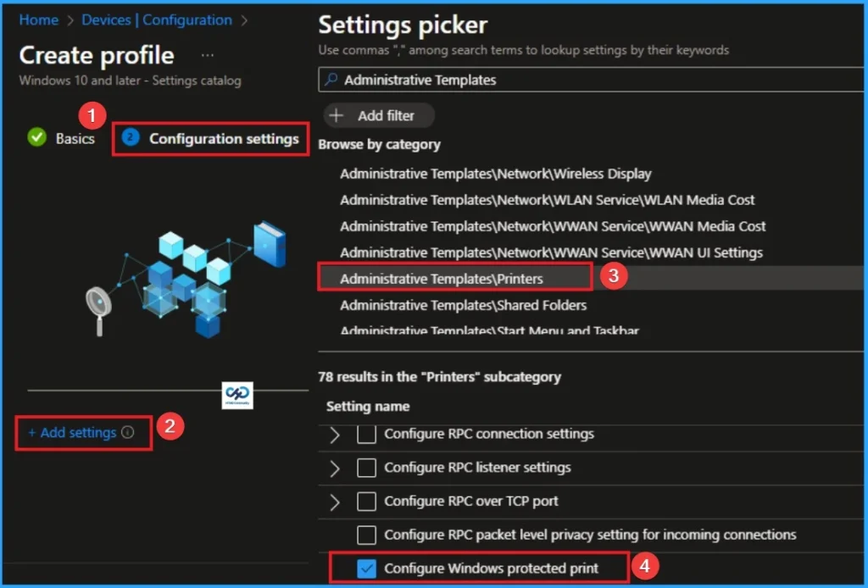
Task: Enable the Configure RPC connection settings checkbox
Action: click(x=368, y=434)
